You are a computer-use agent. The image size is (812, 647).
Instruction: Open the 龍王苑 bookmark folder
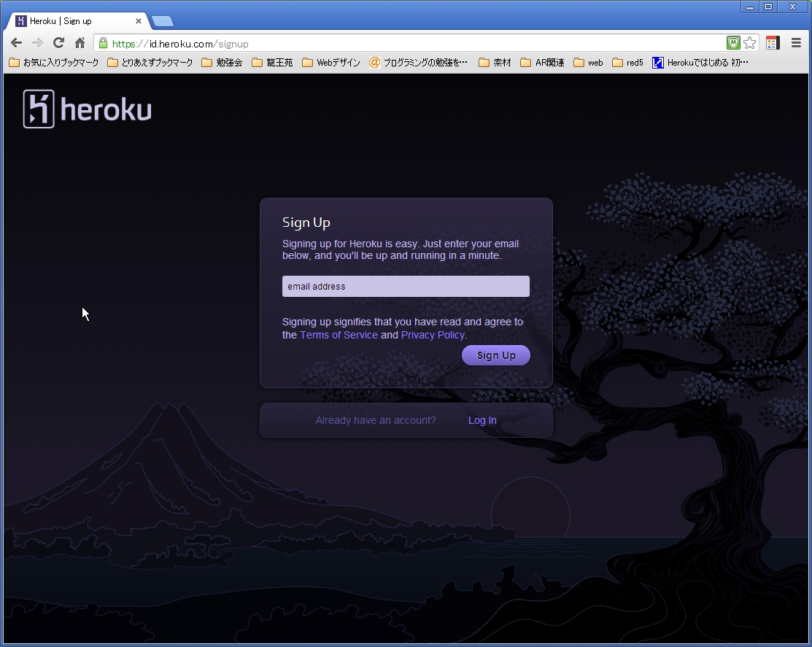click(x=272, y=63)
